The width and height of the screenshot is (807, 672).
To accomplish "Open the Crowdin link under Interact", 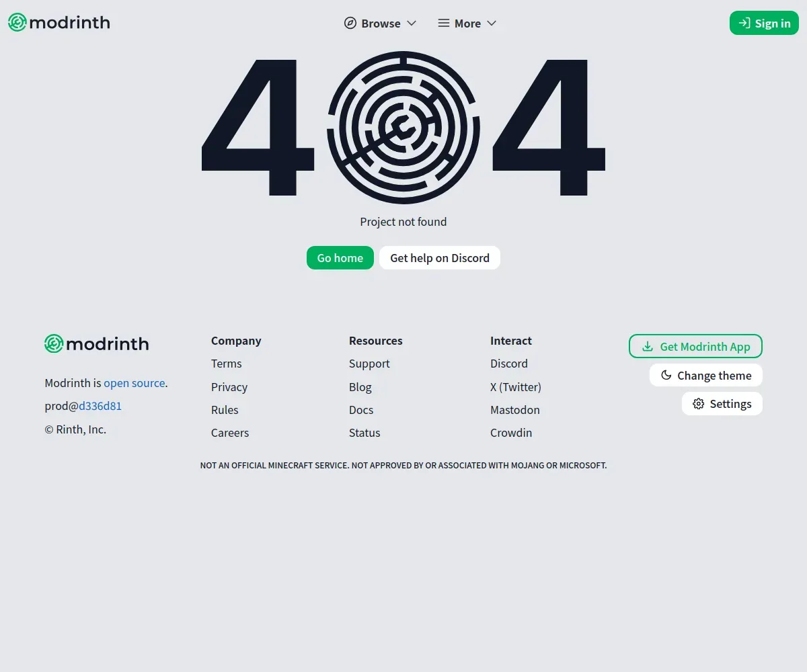I will coord(511,433).
